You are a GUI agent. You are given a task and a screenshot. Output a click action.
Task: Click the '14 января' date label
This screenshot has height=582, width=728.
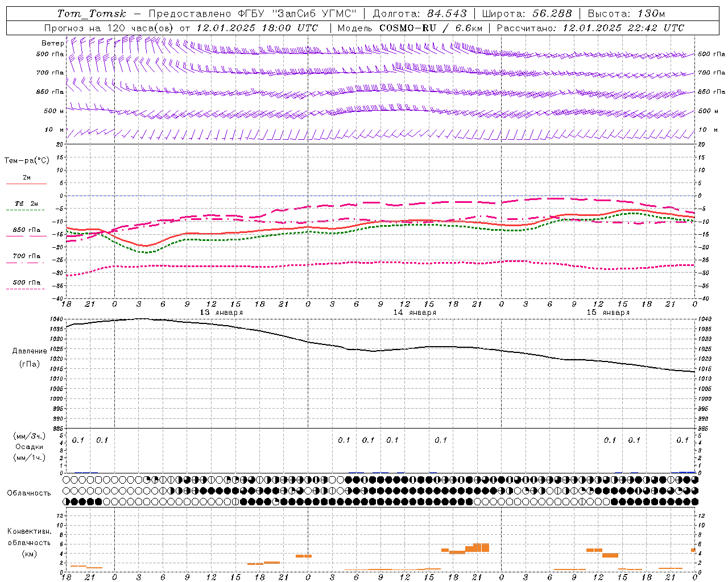(415, 313)
